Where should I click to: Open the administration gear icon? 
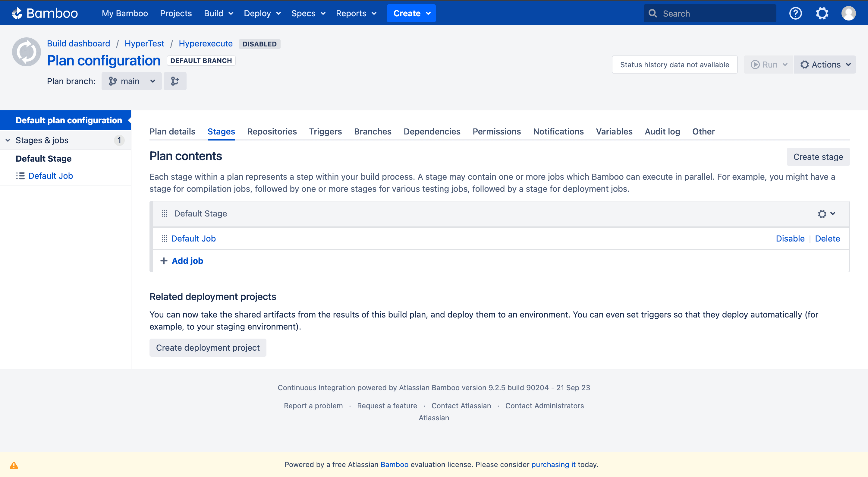822,14
